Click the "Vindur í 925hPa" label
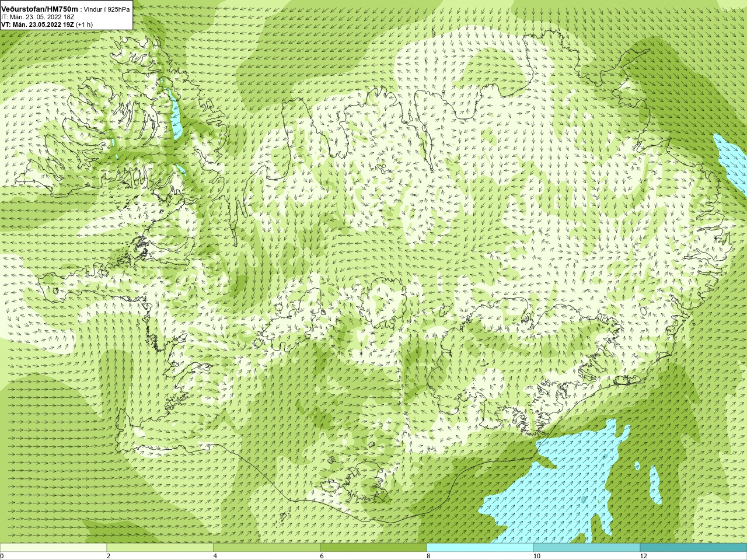 (x=107, y=9)
